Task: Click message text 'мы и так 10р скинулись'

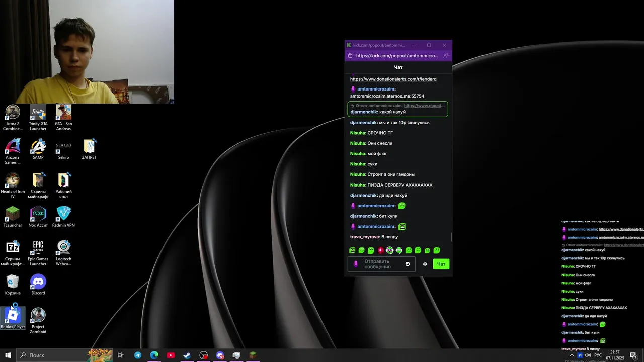Action: click(405, 123)
